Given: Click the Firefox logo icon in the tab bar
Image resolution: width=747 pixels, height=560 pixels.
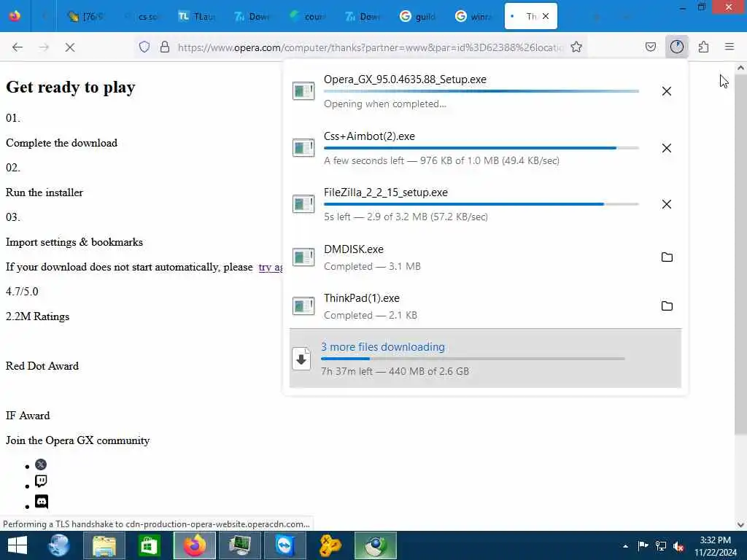Looking at the screenshot, I should pos(15,16).
